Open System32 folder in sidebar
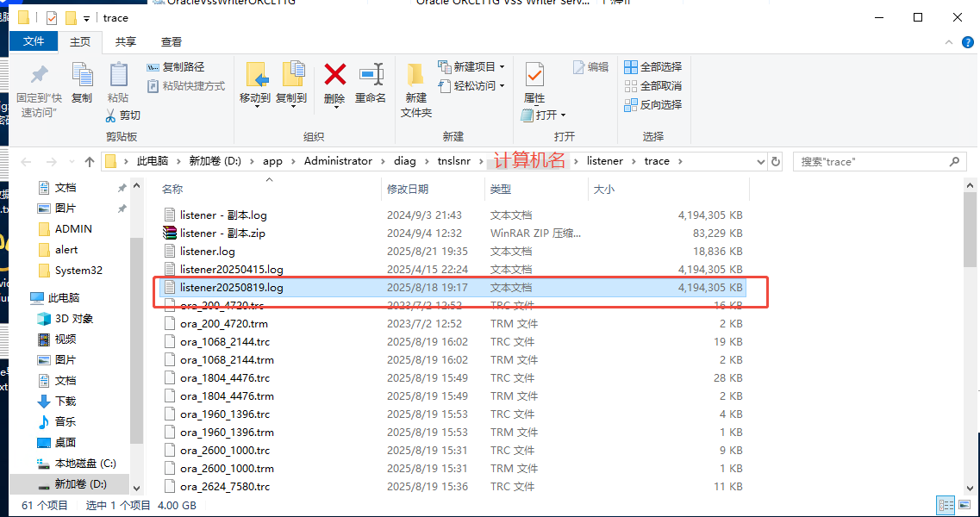Image resolution: width=980 pixels, height=517 pixels. pyautogui.click(x=78, y=271)
